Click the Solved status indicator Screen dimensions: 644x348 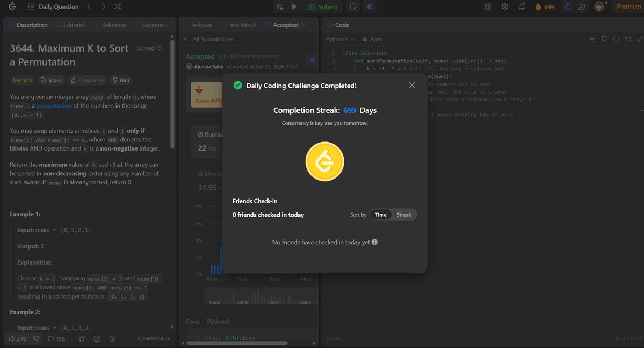(x=149, y=48)
